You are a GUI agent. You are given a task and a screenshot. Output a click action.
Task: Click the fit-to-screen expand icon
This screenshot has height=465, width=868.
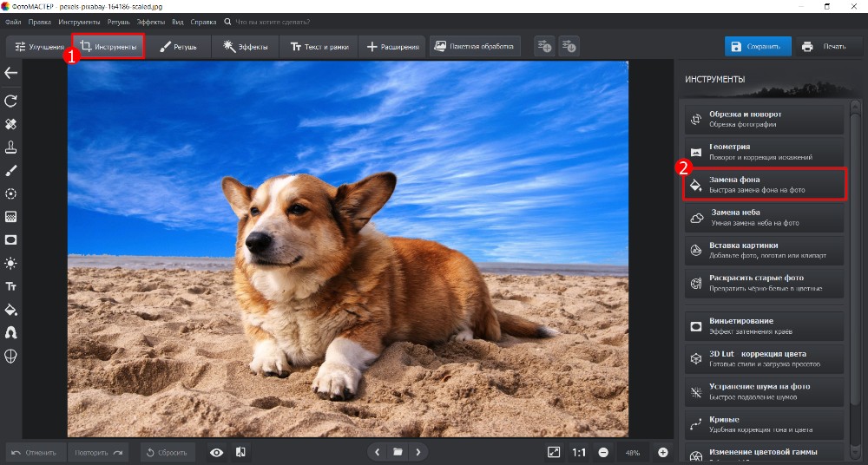(x=554, y=452)
